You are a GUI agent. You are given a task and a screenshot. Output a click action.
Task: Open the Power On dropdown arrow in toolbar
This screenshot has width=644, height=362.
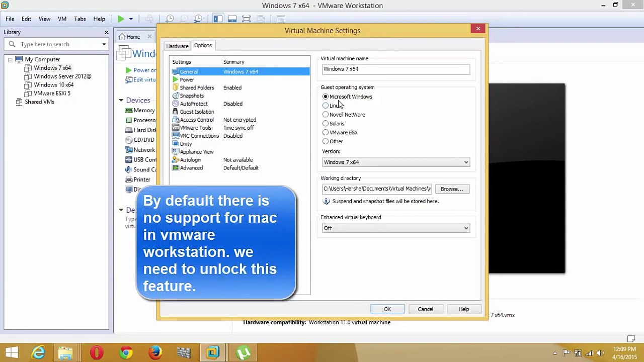(x=131, y=19)
